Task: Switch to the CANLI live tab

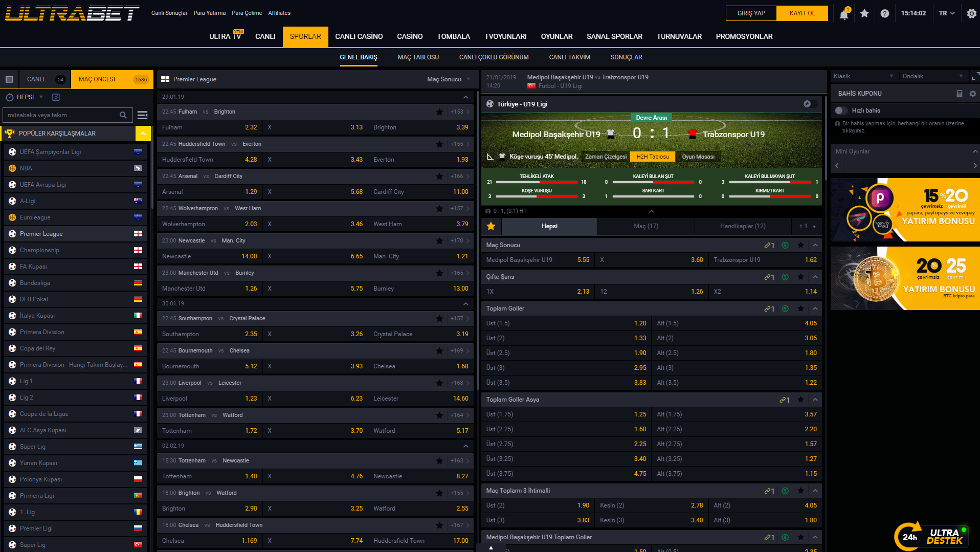Action: tap(45, 79)
